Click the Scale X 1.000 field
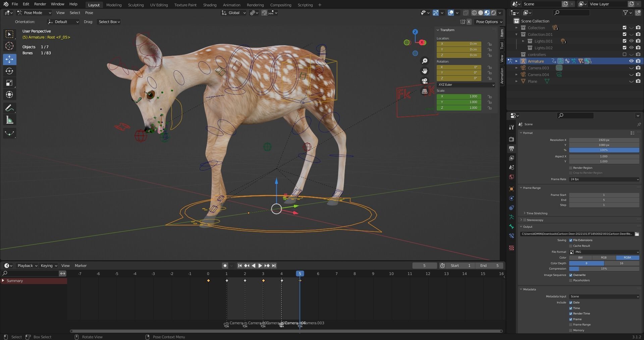 [459, 96]
